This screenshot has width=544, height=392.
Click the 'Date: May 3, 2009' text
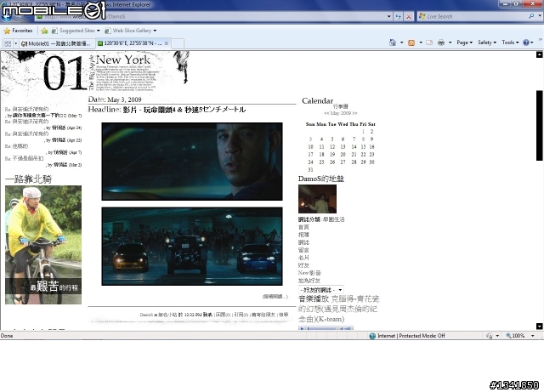tap(115, 99)
